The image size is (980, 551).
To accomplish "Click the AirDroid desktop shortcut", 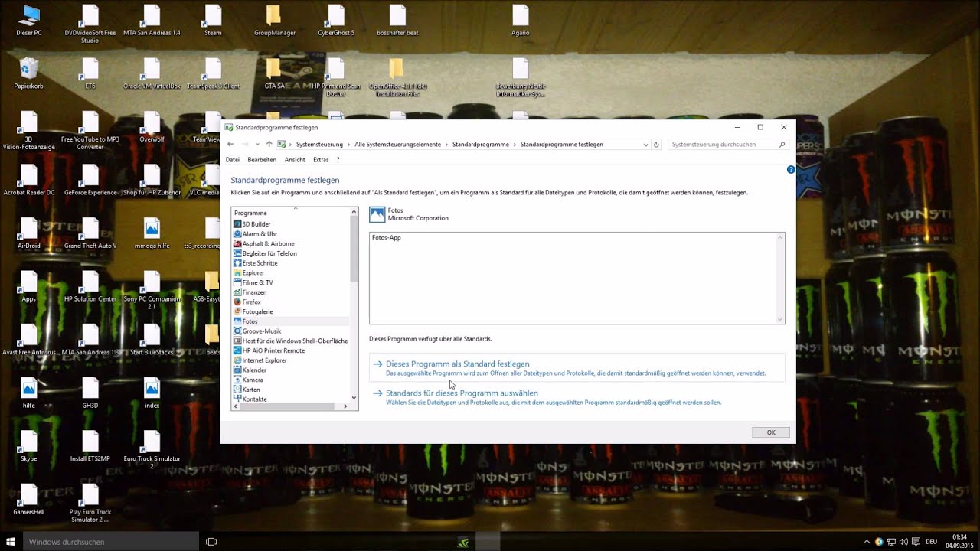I will [29, 233].
